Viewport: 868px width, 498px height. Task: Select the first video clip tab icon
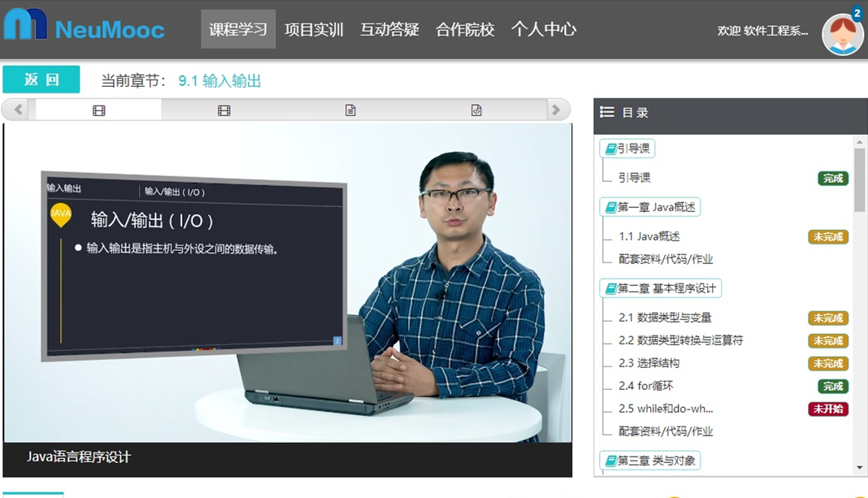98,109
